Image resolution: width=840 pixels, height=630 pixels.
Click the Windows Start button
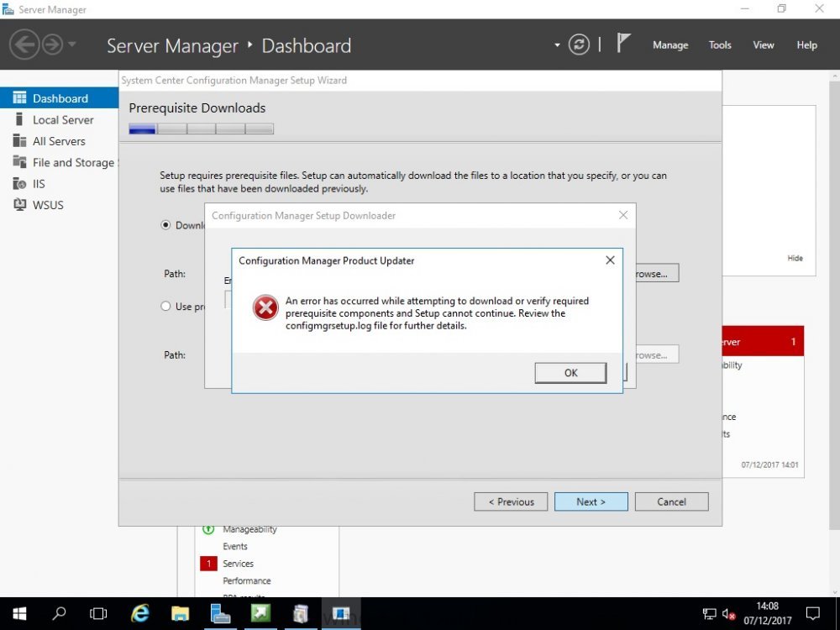(x=19, y=613)
